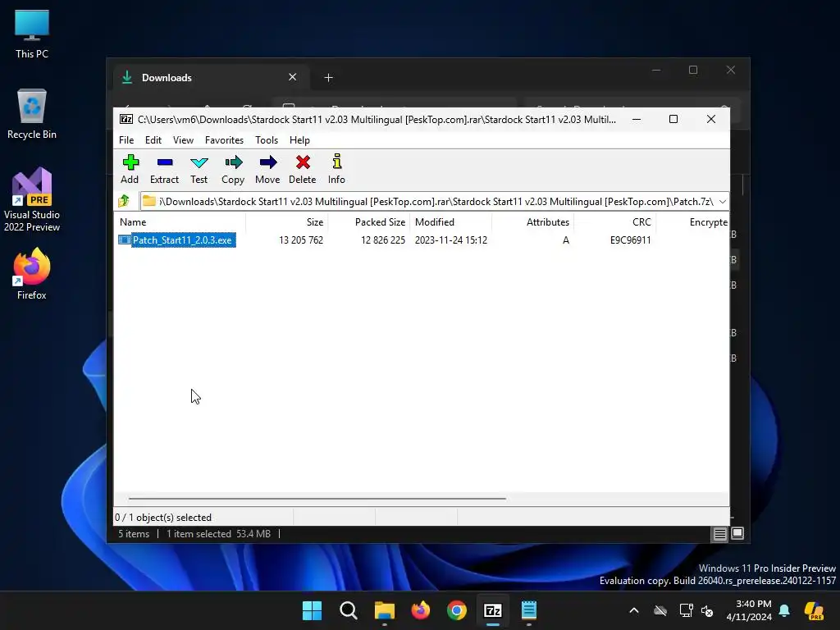Open the Favorites menu
This screenshot has height=630, width=840.
pyautogui.click(x=224, y=139)
